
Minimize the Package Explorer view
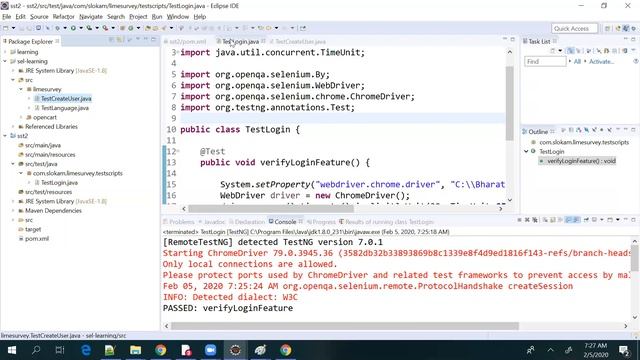146,39
